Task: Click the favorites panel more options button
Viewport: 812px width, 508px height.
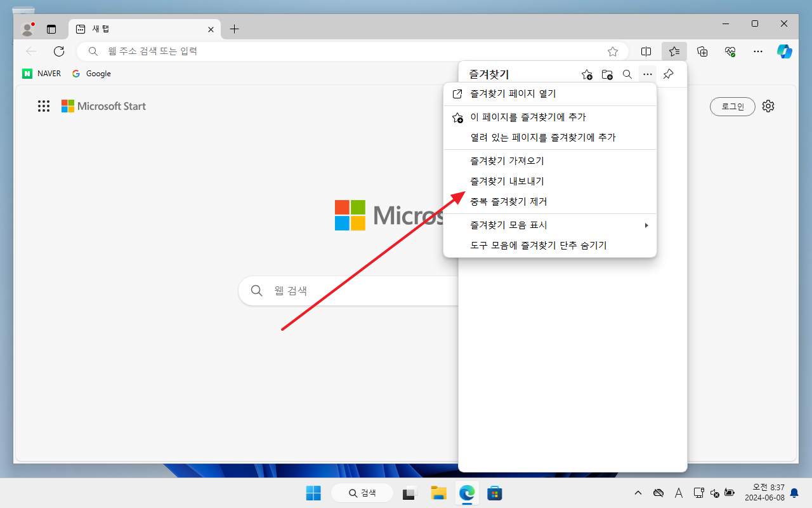Action: pyautogui.click(x=648, y=74)
